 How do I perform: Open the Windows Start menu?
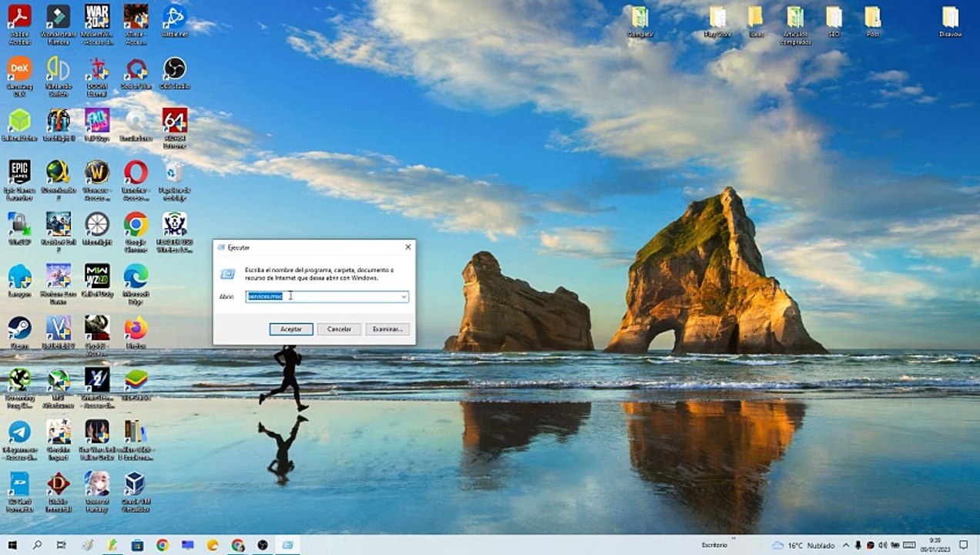tap(12, 545)
